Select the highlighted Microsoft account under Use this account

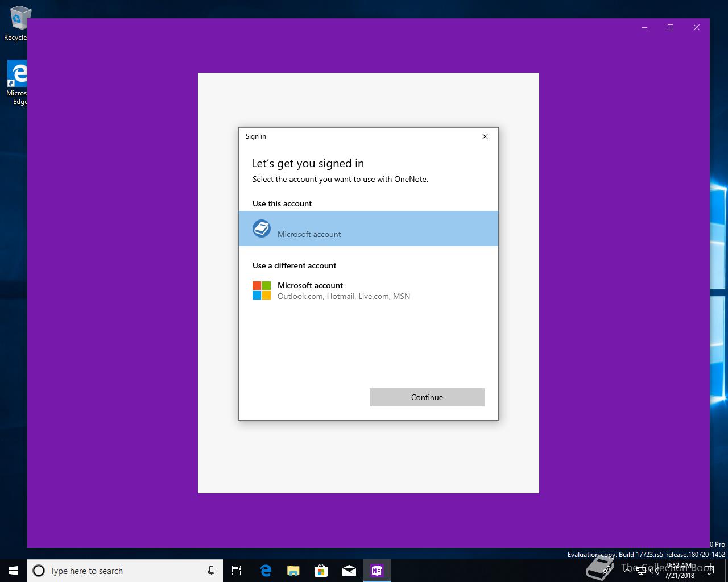[x=369, y=228]
